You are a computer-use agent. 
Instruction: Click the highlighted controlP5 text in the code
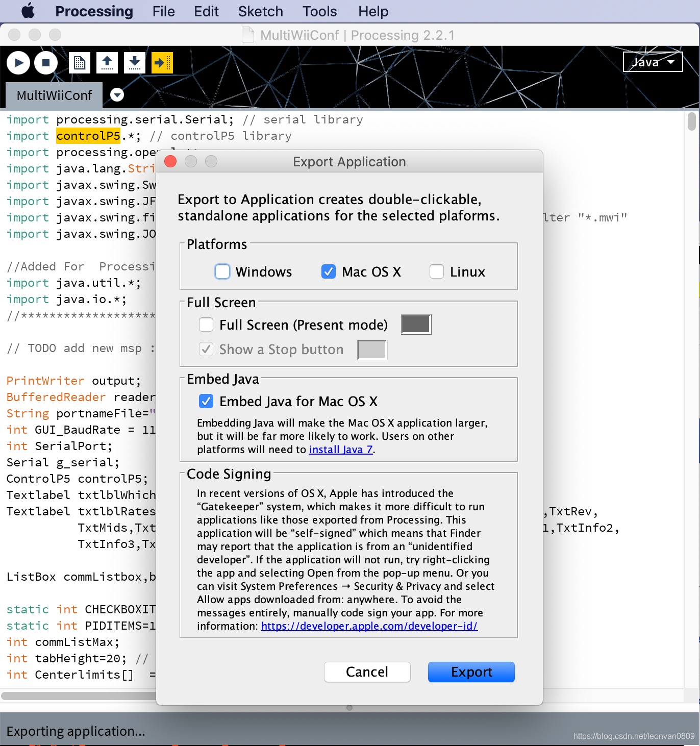coord(88,136)
